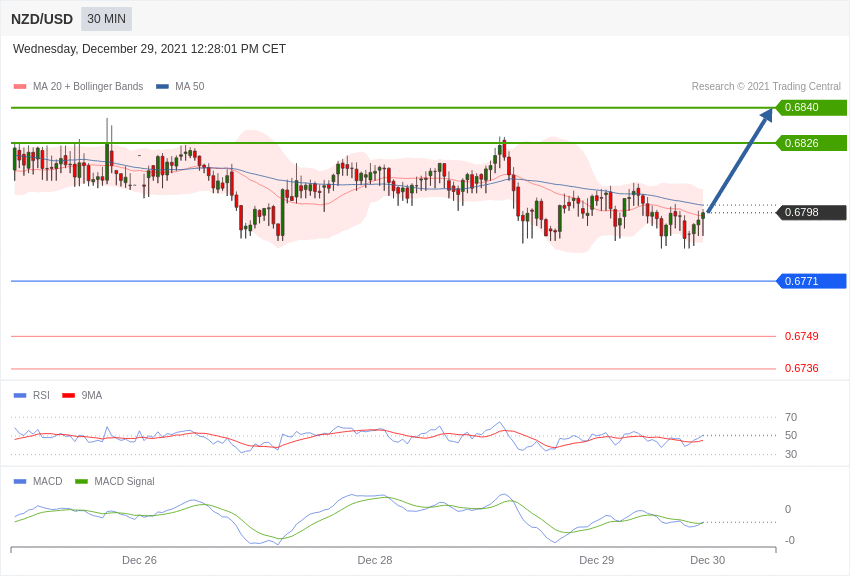Click the MACD legend label
Viewport: 850px width, 576px height.
click(48, 481)
